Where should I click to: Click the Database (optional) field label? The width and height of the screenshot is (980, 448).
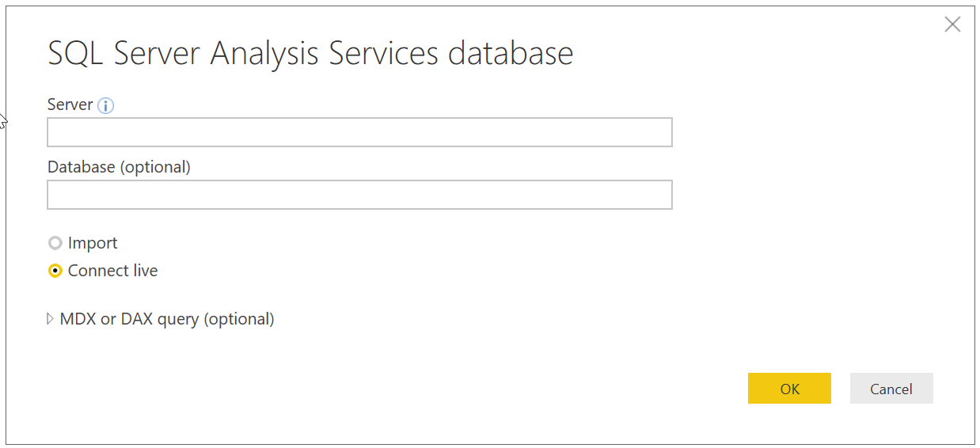coord(119,167)
